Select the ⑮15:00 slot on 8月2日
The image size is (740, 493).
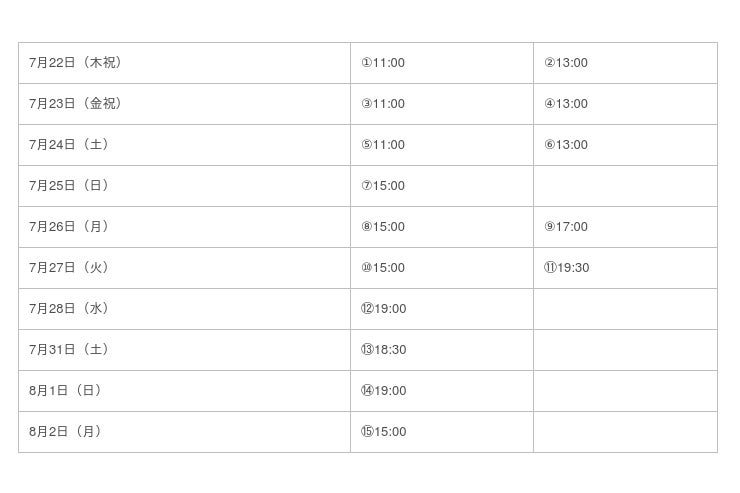coord(384,432)
